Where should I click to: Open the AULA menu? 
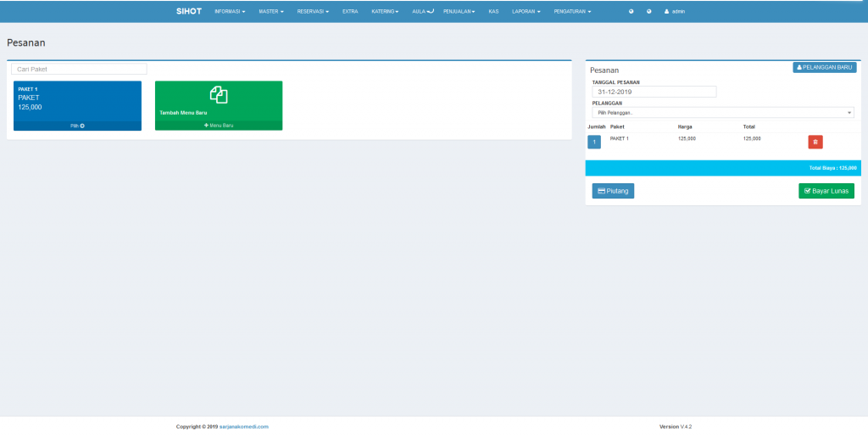[x=423, y=11]
